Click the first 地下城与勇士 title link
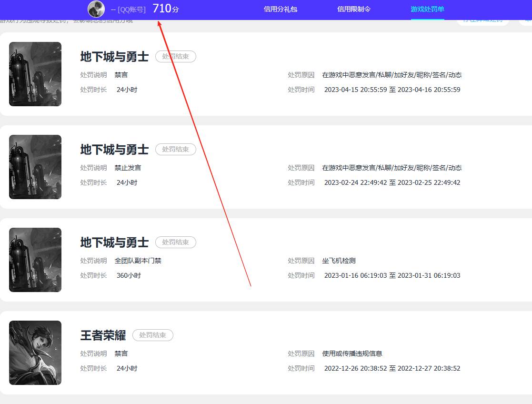Image resolution: width=532 pixels, height=404 pixels. point(114,56)
